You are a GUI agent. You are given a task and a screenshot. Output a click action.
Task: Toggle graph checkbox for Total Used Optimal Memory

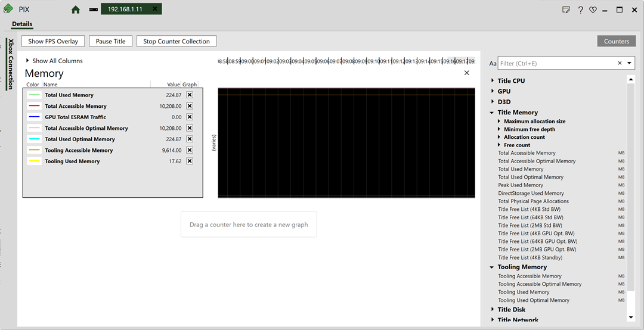click(x=190, y=139)
